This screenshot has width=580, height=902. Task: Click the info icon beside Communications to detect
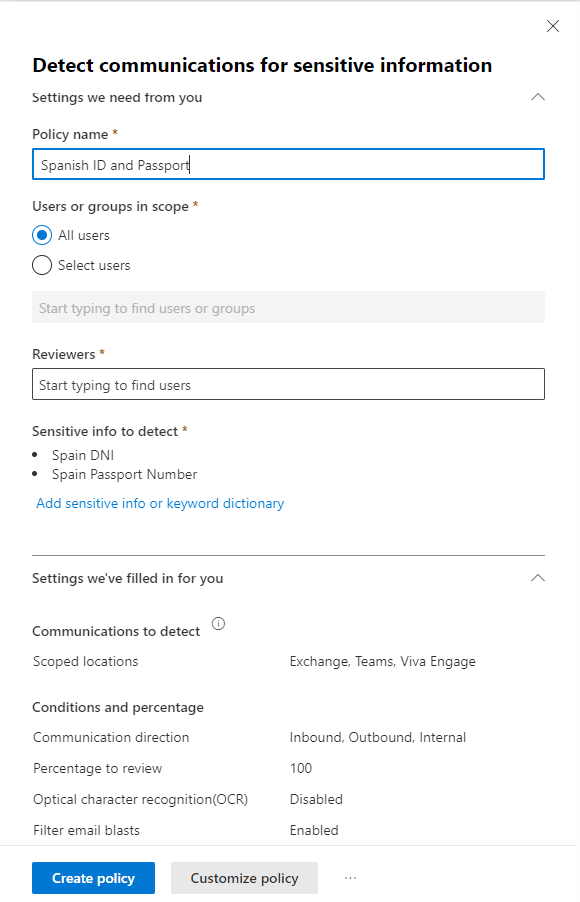pyautogui.click(x=218, y=624)
